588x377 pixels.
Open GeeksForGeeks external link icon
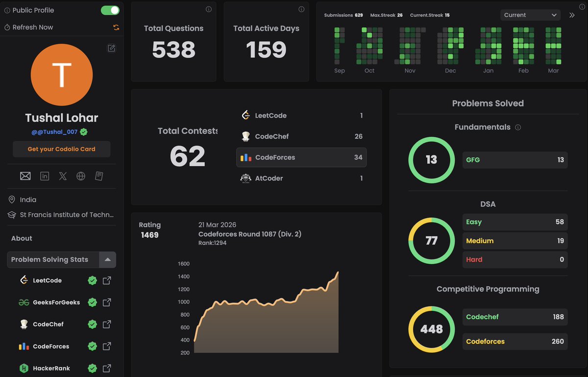coord(107,302)
